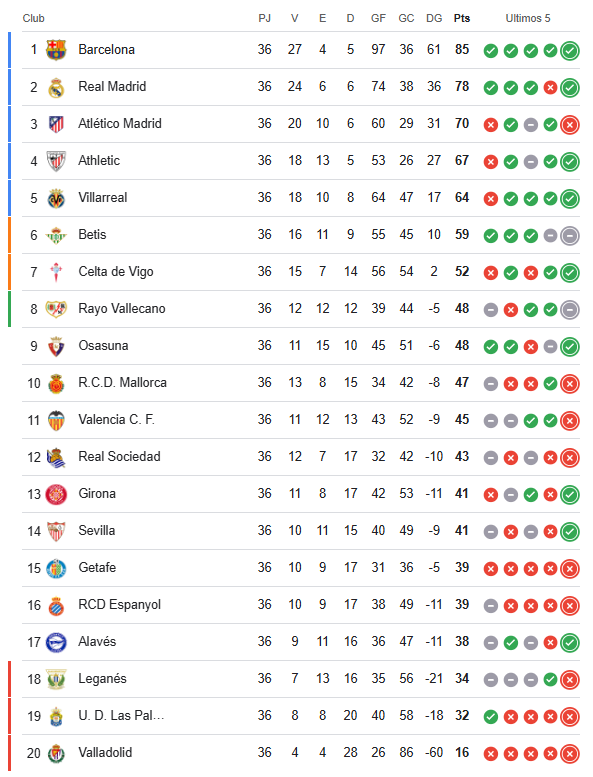Open the Getafe crest icon
This screenshot has height=777, width=593.
tap(56, 568)
